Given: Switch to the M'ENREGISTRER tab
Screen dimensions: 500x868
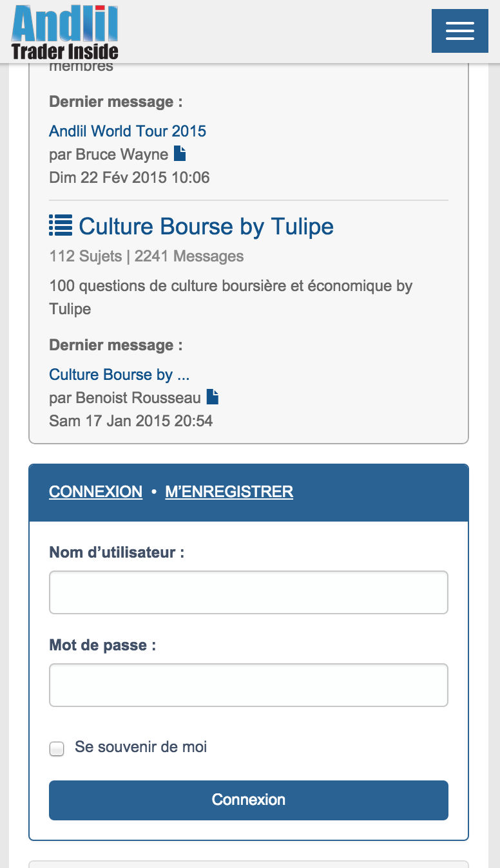Looking at the screenshot, I should tap(229, 492).
